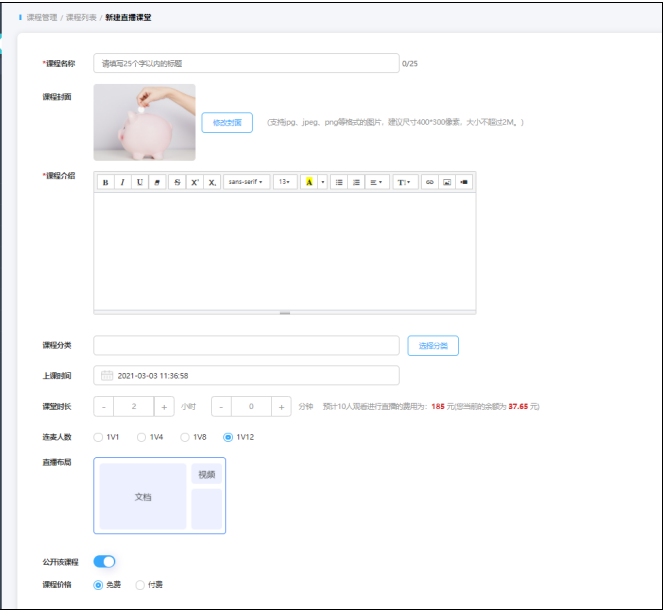666x615 pixels.
Task: Increase hours with plus button
Action: point(164,407)
